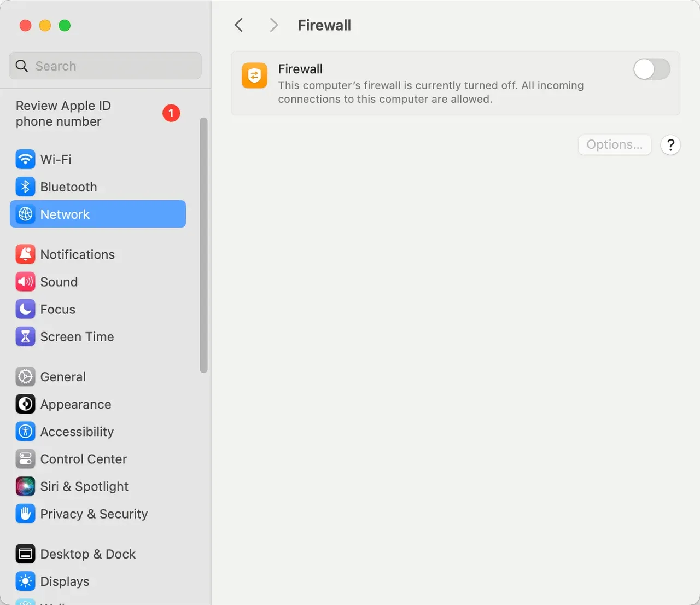Open General settings label
This screenshot has height=605, width=700.
coord(63,377)
